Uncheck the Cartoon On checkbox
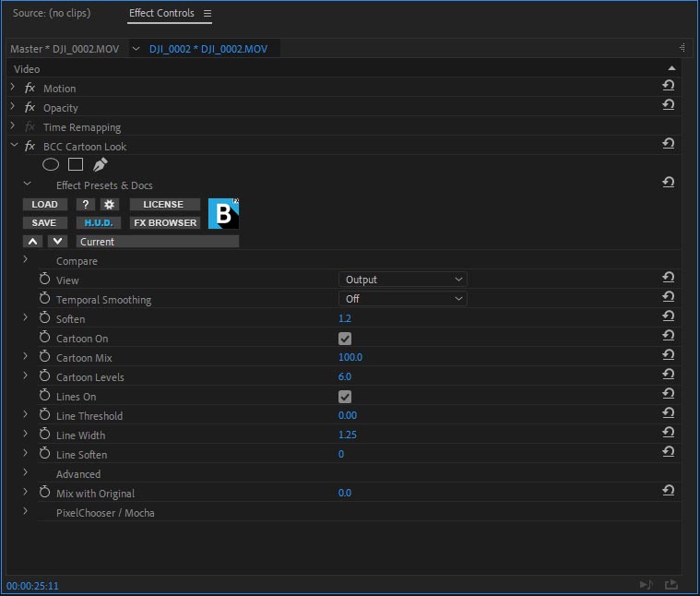Screen dimensions: 700x596 tap(345, 339)
